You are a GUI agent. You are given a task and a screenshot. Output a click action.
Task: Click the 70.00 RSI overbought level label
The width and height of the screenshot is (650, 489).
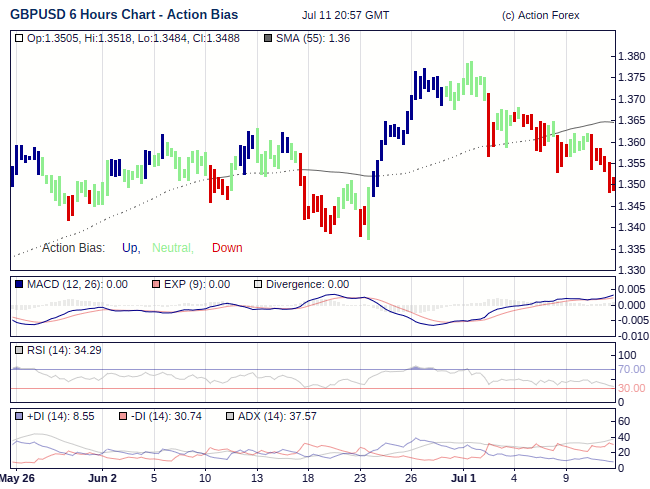point(632,369)
